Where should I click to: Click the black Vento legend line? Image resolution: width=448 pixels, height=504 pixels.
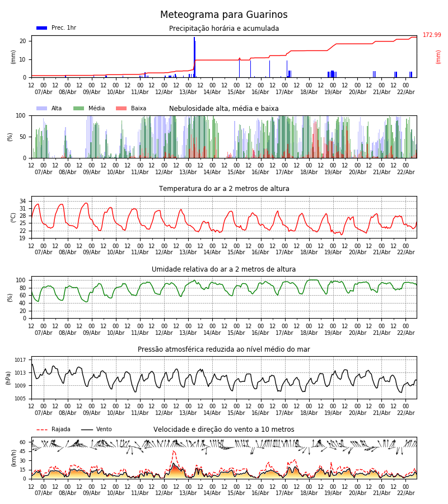[x=87, y=430]
